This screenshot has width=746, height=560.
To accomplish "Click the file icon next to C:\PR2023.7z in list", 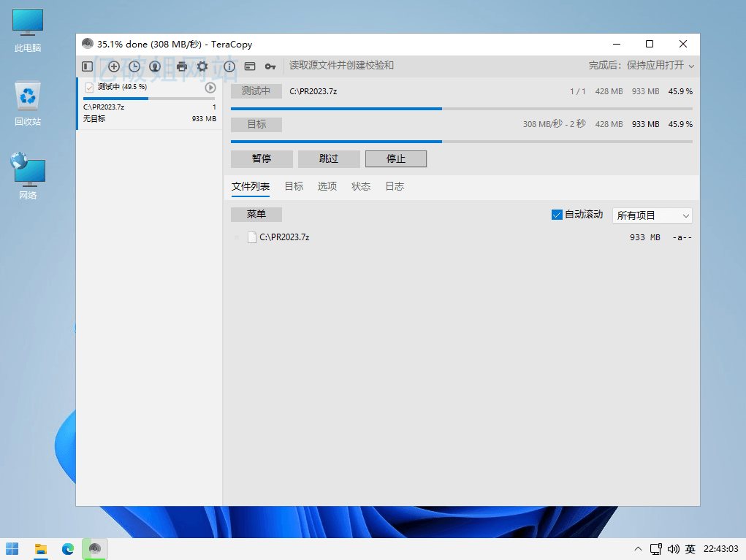I will [x=252, y=237].
